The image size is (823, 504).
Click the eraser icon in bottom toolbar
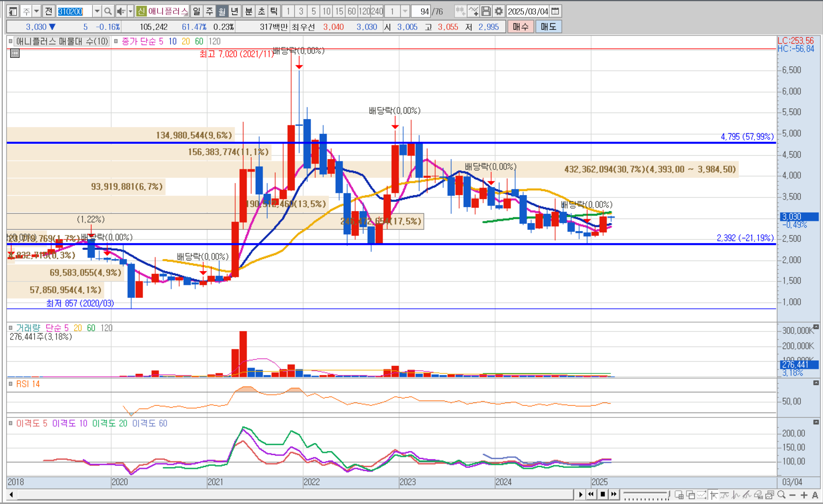pyautogui.click(x=758, y=495)
